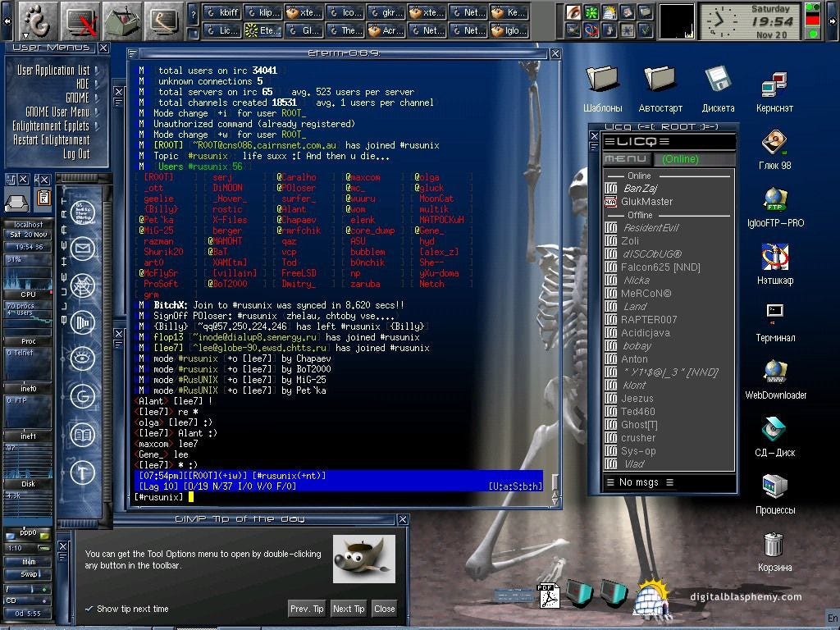Click the Глюк 98 desktop icon
840x630 pixels.
[x=774, y=149]
